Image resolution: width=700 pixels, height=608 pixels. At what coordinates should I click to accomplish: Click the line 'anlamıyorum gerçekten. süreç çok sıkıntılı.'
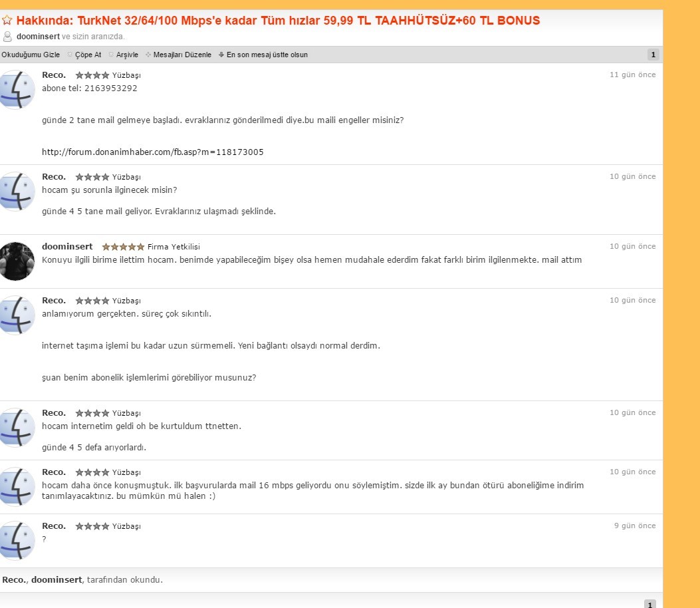(x=127, y=313)
